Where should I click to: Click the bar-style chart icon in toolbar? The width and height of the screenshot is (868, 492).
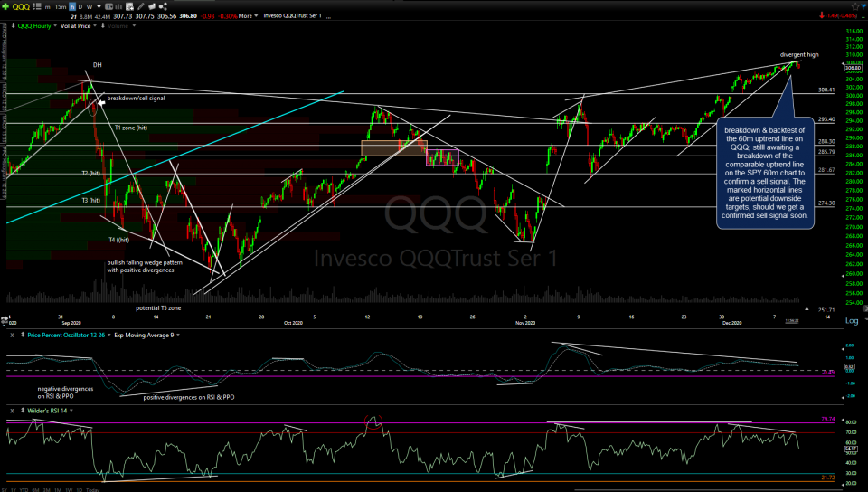click(118, 6)
